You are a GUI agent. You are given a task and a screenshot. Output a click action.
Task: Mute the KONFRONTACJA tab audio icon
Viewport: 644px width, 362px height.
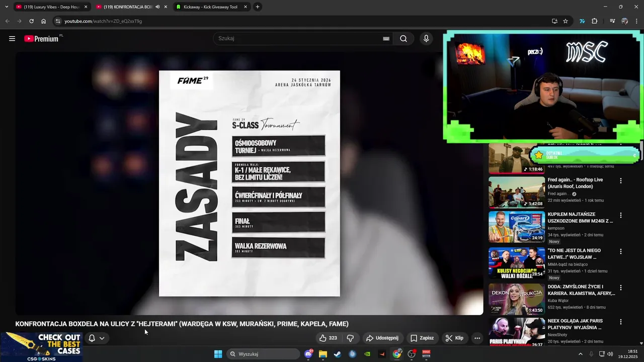point(158,7)
